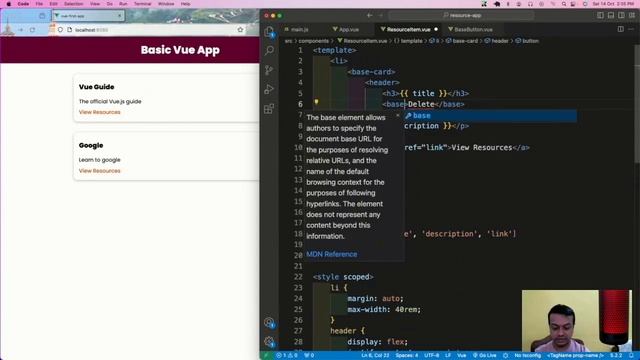640x360 pixels.
Task: Go back using the VS Code navigation arrow
Action: 369,16
